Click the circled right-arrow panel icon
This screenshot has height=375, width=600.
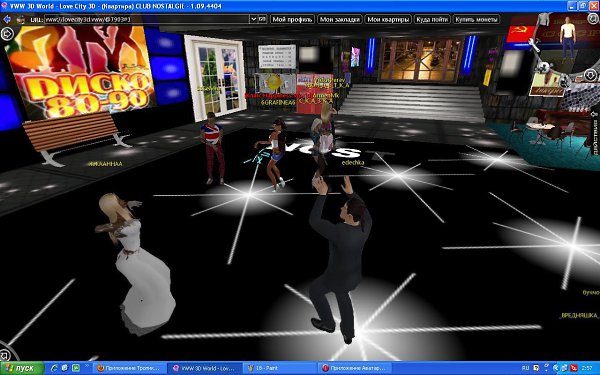pos(7,34)
